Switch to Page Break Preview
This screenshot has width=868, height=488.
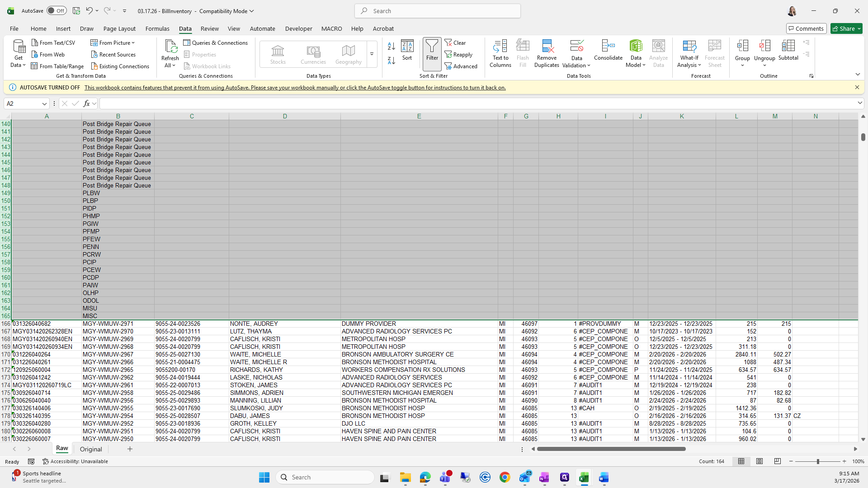click(778, 461)
